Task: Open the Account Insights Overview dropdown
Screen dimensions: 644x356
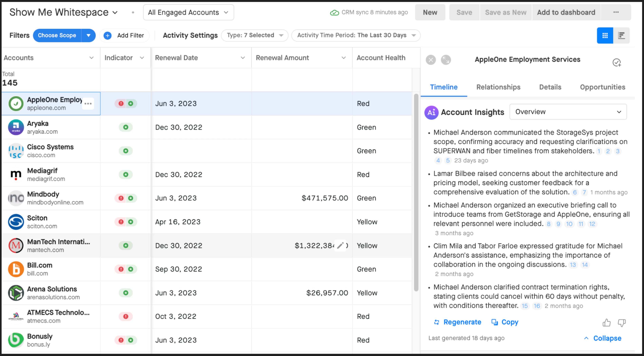Action: [x=568, y=112]
